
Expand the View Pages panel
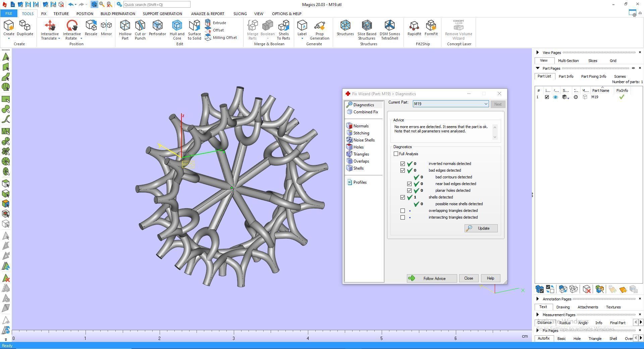(x=538, y=52)
